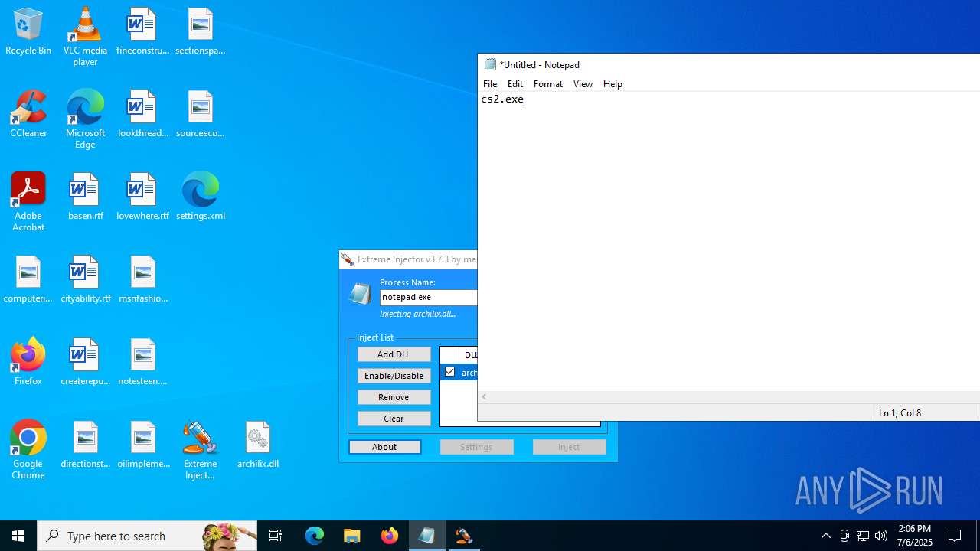Select the archilix.dll file icon
980x551 pixels.
click(257, 445)
